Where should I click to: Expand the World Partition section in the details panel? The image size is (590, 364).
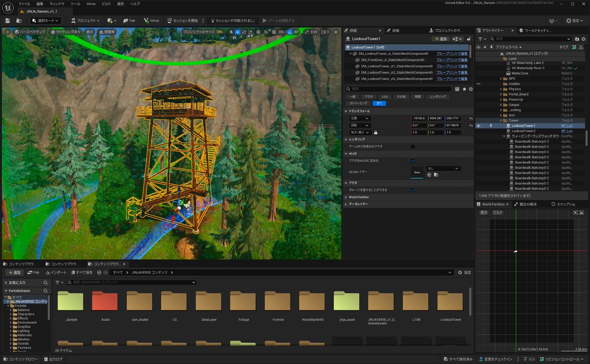(x=358, y=197)
